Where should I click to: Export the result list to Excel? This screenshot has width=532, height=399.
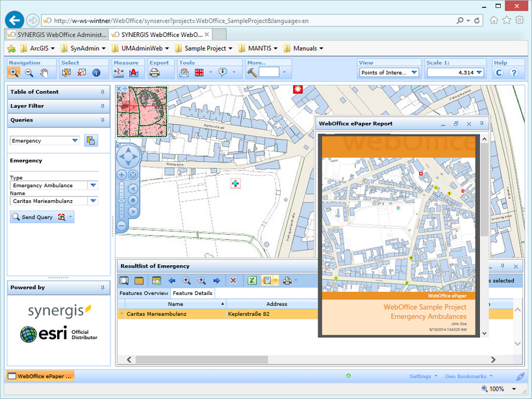pyautogui.click(x=251, y=280)
